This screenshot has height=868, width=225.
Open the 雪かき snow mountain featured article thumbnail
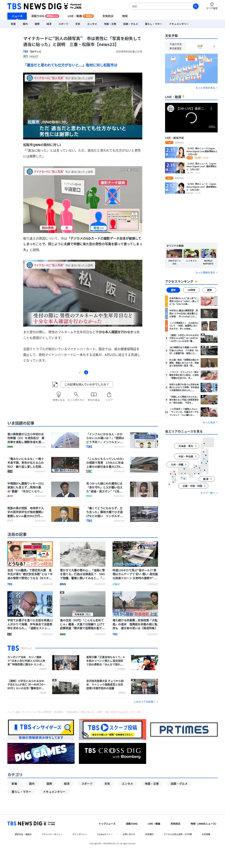(83, 554)
